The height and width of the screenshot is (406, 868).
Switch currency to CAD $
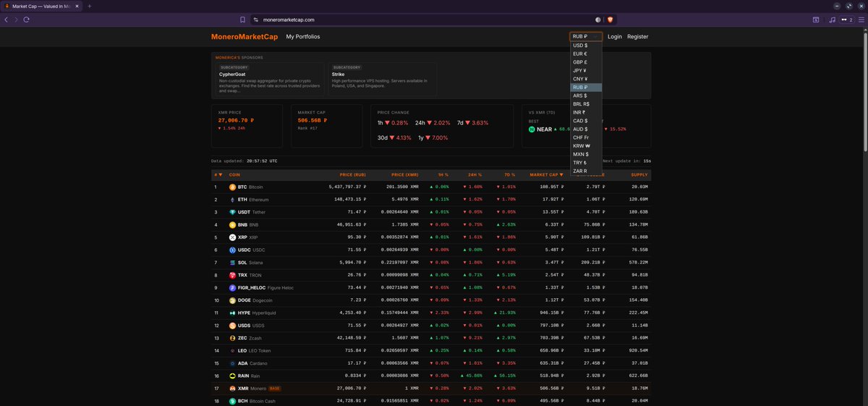[586, 121]
